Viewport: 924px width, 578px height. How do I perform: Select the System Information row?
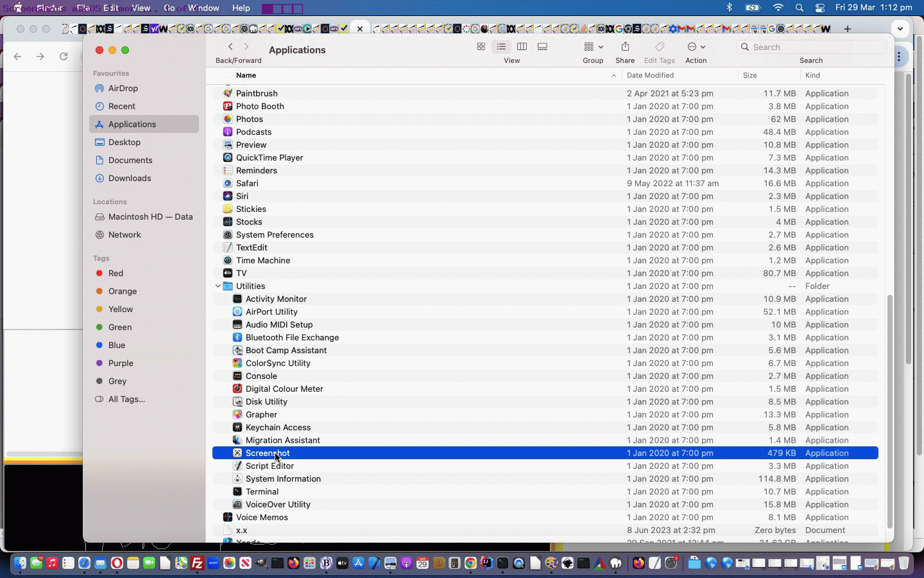pyautogui.click(x=545, y=478)
